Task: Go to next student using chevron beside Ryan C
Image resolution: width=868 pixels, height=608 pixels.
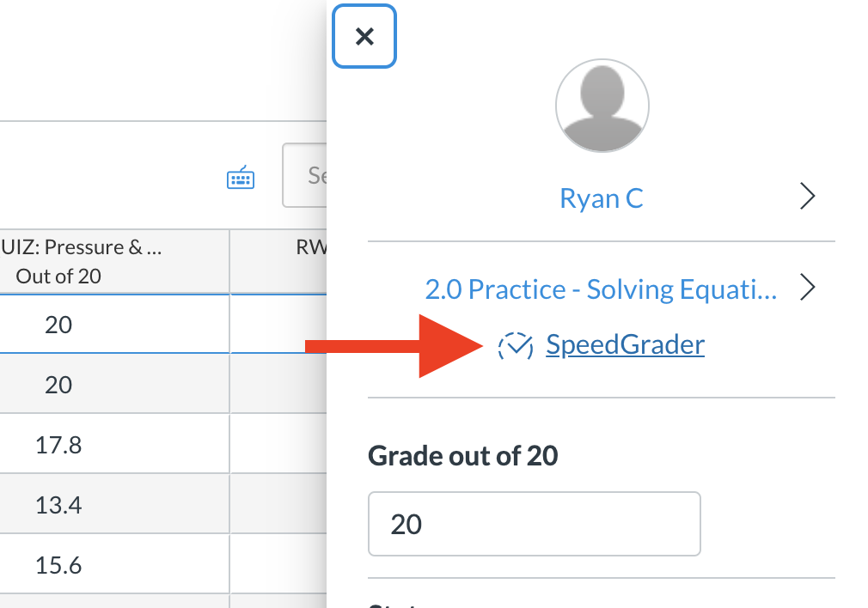Action: pyautogui.click(x=807, y=198)
